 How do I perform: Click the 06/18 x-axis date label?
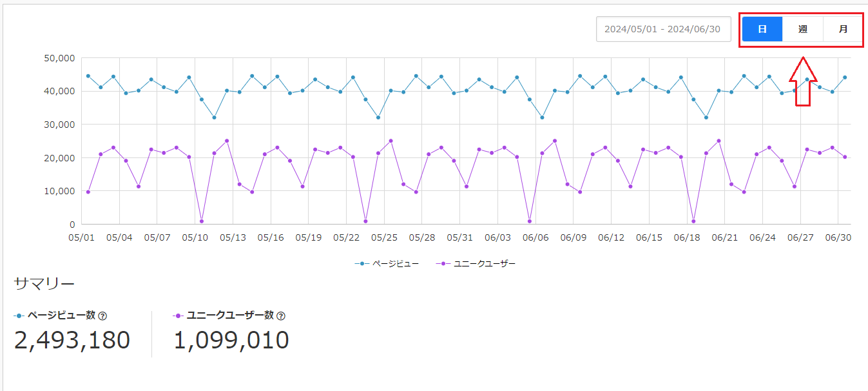point(687,237)
